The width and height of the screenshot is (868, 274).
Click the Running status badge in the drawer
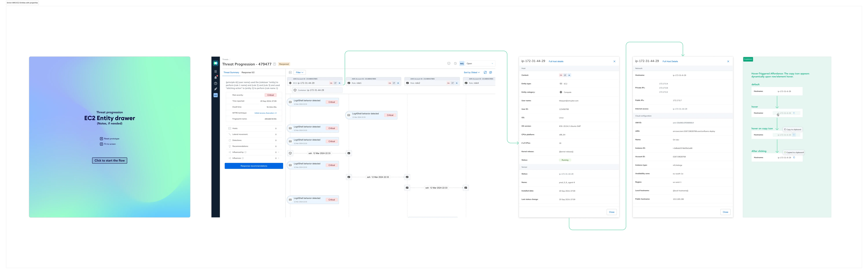point(565,160)
